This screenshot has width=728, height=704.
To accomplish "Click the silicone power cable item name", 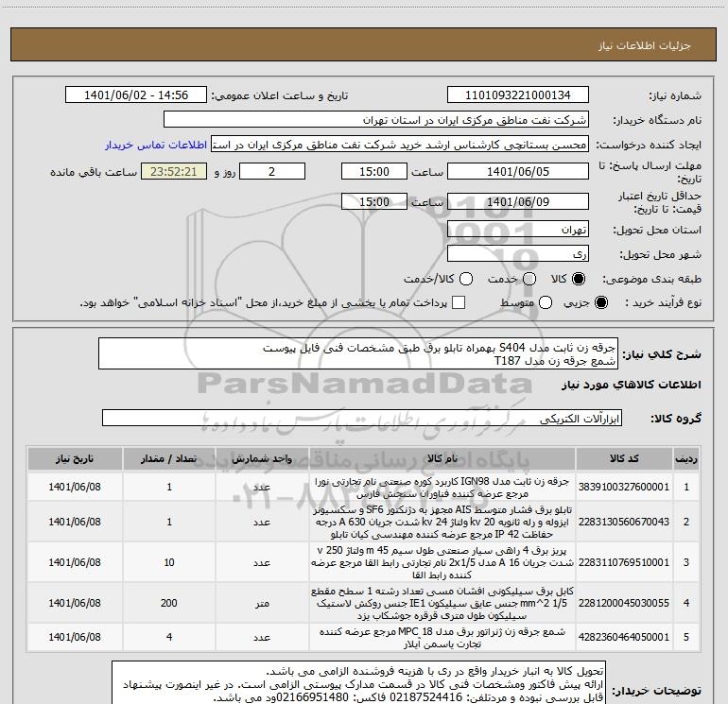I will click(442, 603).
